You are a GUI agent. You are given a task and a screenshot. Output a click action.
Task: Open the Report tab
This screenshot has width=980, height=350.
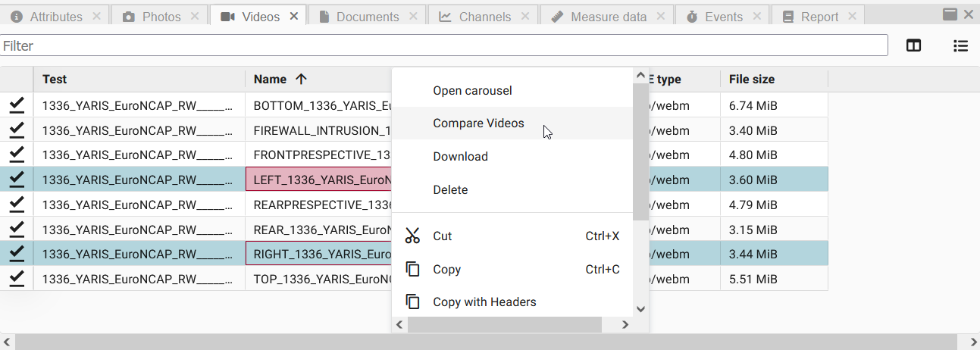click(820, 16)
